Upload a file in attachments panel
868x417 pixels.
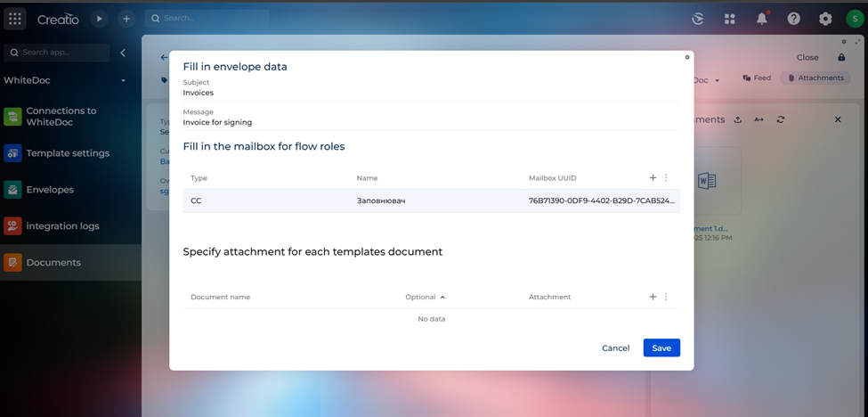(x=737, y=119)
